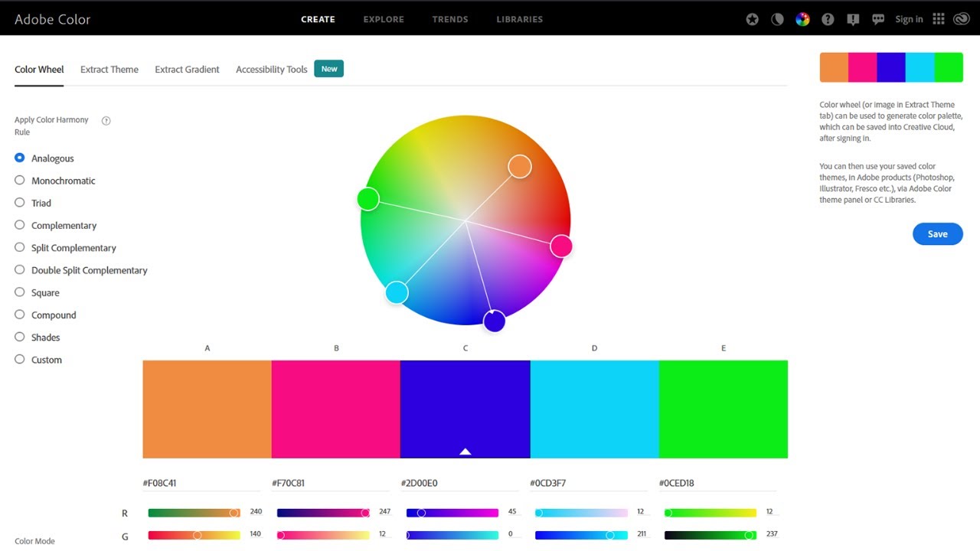Select the Compound harmony rule
The image size is (980, 551).
click(45, 315)
